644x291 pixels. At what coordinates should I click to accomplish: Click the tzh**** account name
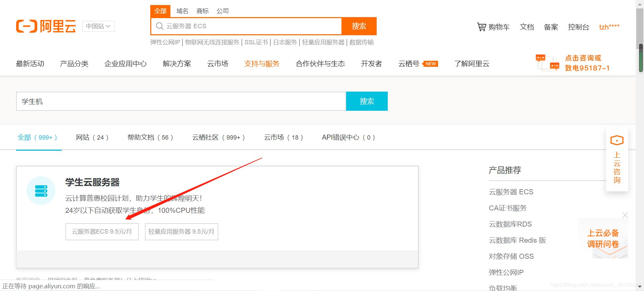click(x=609, y=27)
